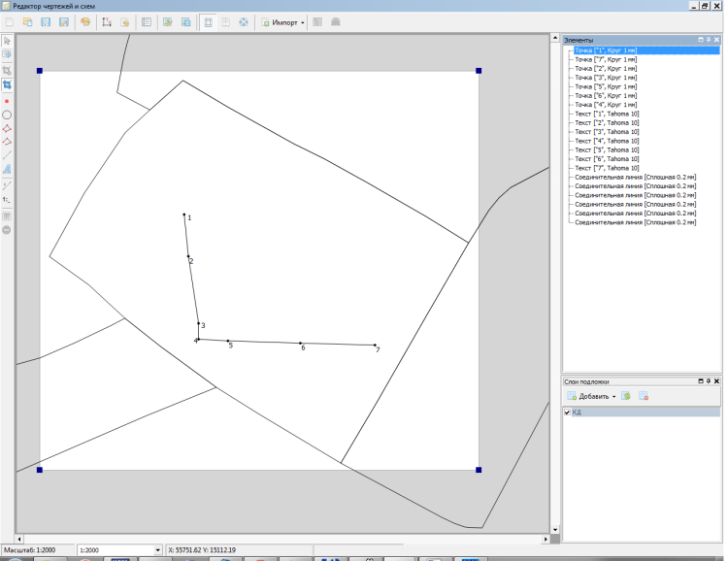Viewport: 728px width, 561px height.
Task: Open the scale 1:2000 combo box
Action: [x=158, y=550]
